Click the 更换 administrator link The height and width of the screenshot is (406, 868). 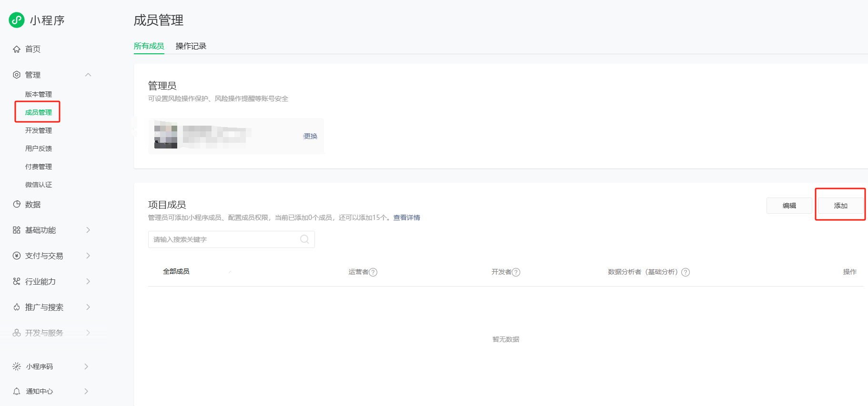[311, 136]
